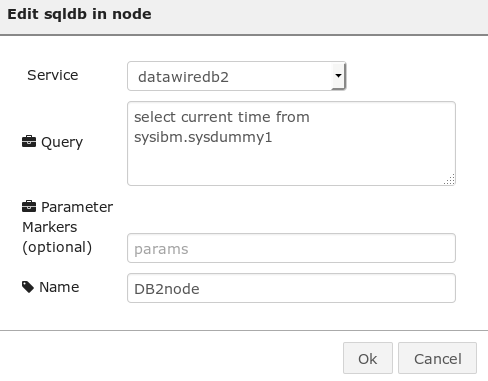Place cursor in the DB2node name field
This screenshot has height=381, width=488.
[291, 288]
